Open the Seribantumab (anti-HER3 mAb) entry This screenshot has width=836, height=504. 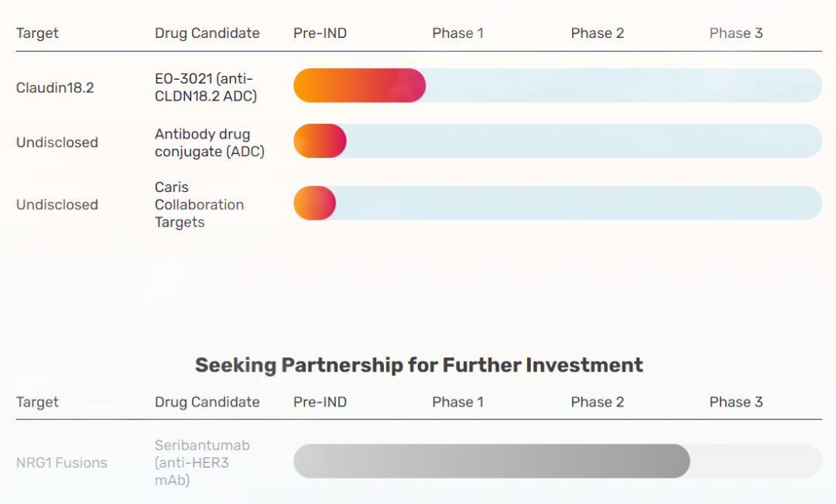click(202, 462)
